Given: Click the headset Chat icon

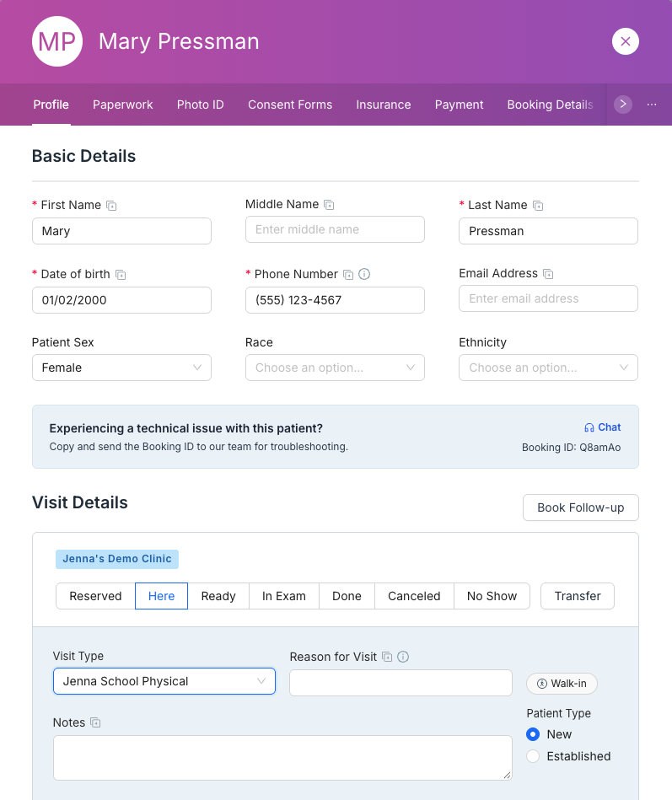Looking at the screenshot, I should [589, 427].
